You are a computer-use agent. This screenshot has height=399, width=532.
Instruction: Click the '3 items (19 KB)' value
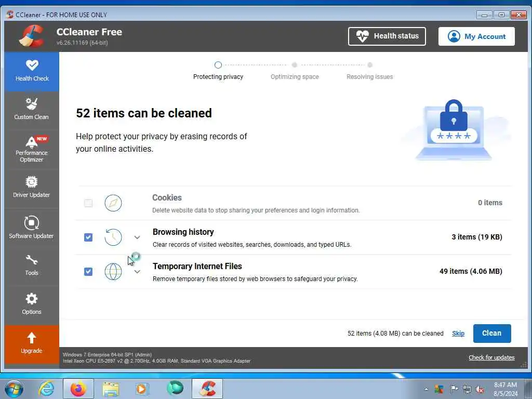(x=477, y=237)
